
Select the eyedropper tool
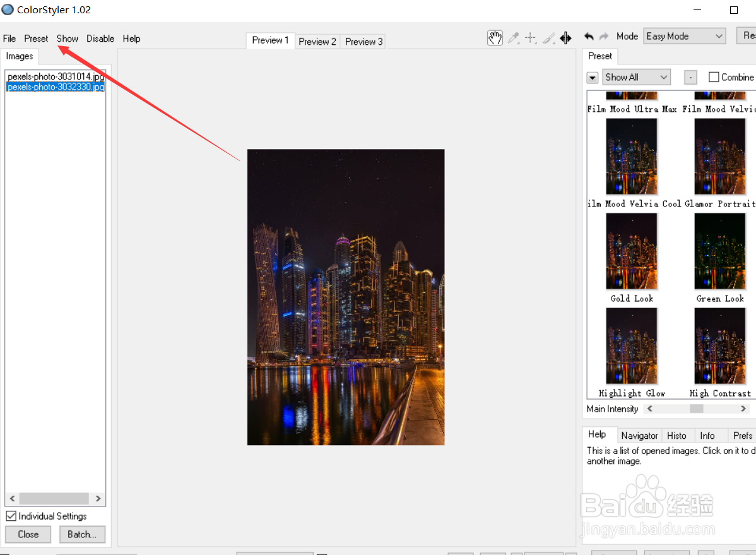[x=514, y=38]
